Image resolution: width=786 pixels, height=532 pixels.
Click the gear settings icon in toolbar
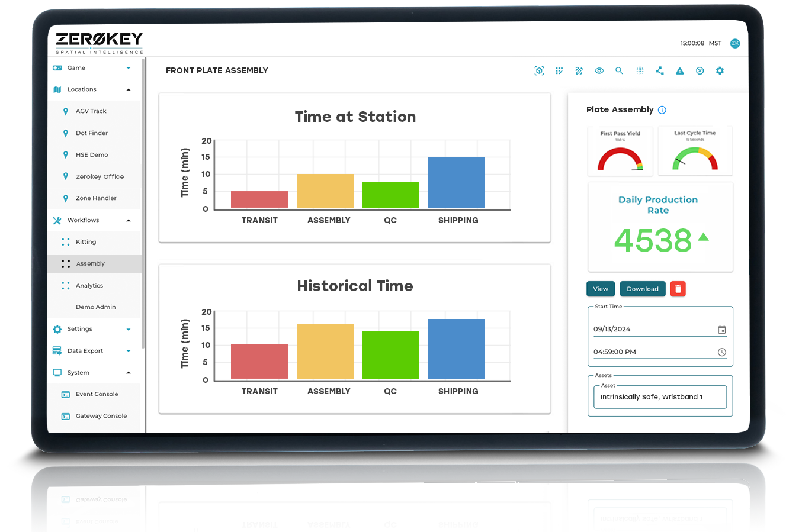[x=720, y=71]
